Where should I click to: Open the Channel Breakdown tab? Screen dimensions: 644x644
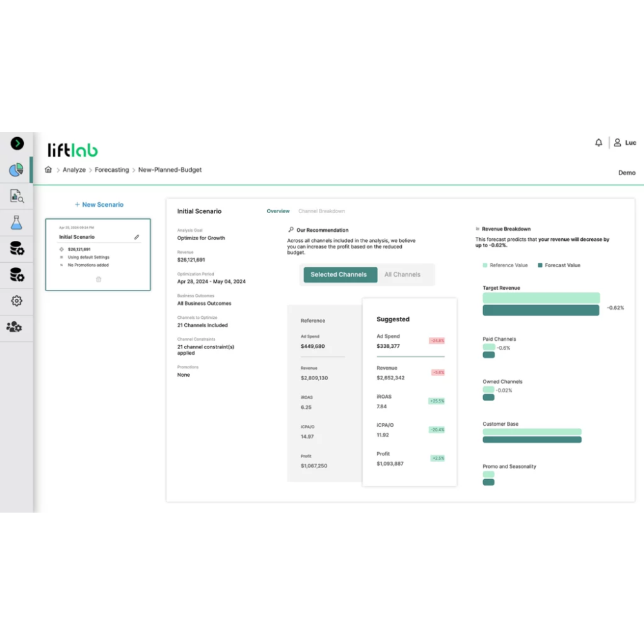coord(322,211)
